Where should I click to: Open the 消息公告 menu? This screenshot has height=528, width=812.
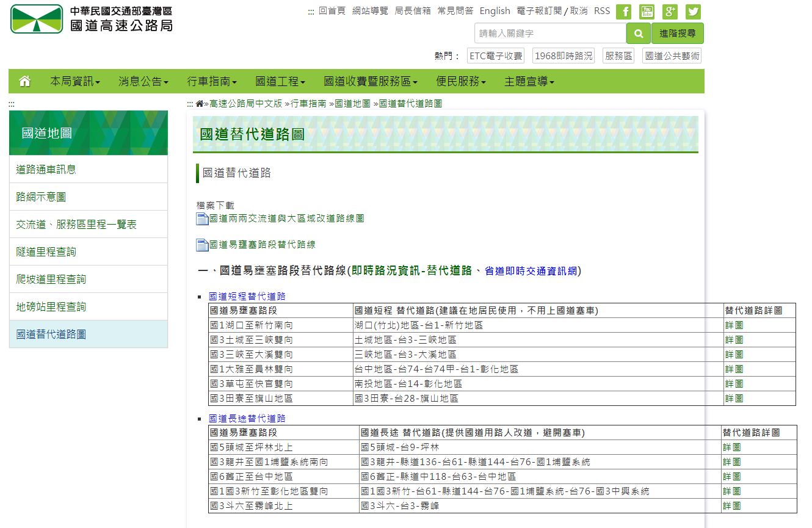pyautogui.click(x=143, y=81)
